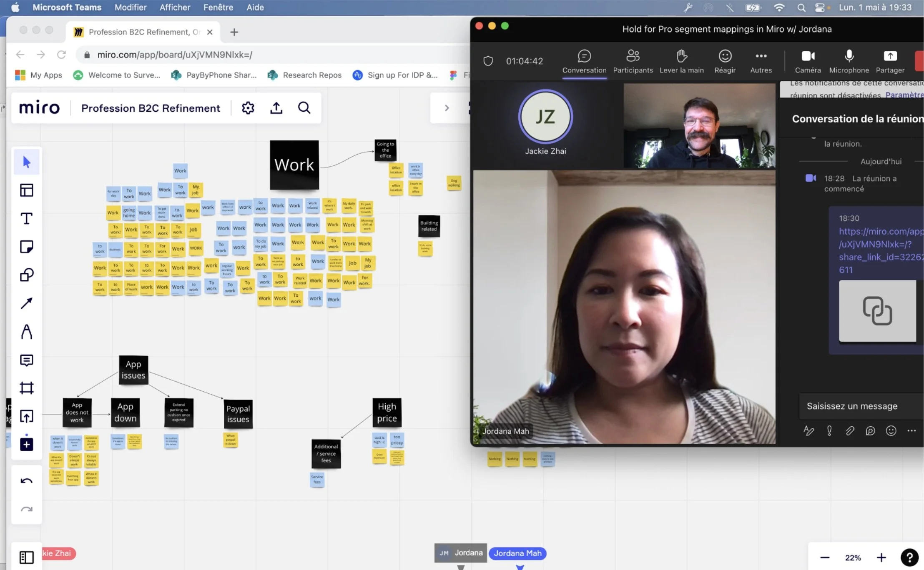The image size is (924, 570).
Task: Pick the connection line arrow tool
Action: (x=27, y=303)
